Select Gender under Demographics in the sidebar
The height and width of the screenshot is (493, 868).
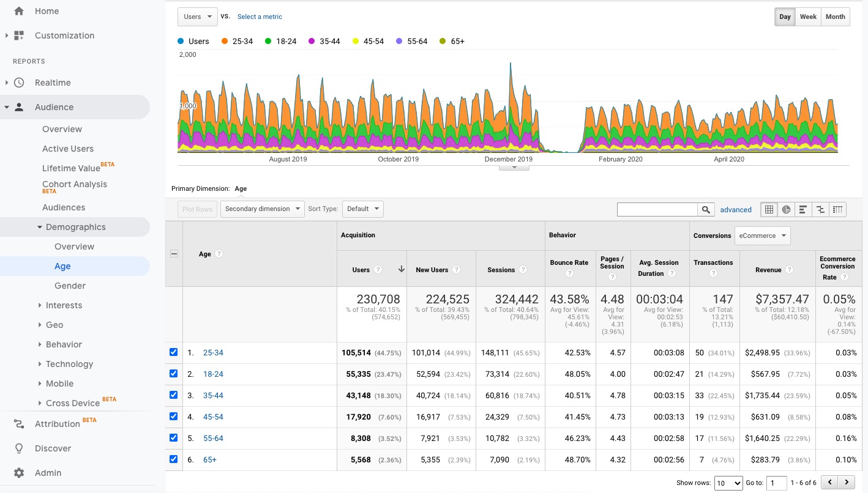[69, 286]
